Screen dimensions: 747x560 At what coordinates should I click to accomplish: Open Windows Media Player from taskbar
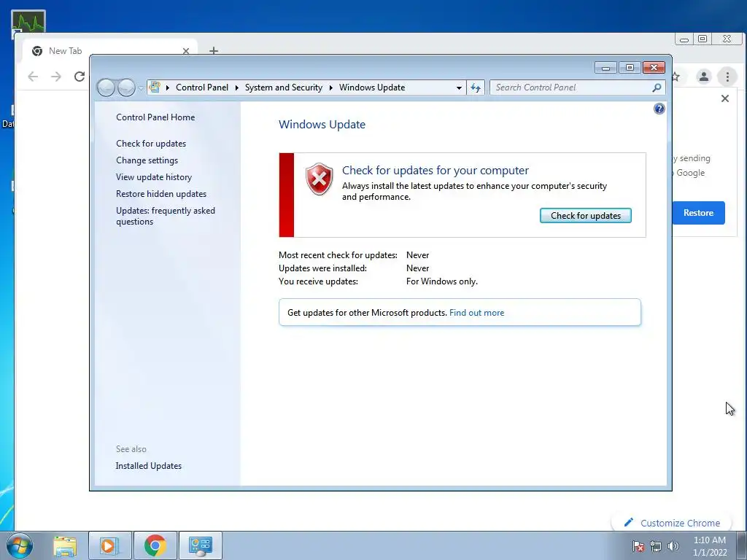109,545
